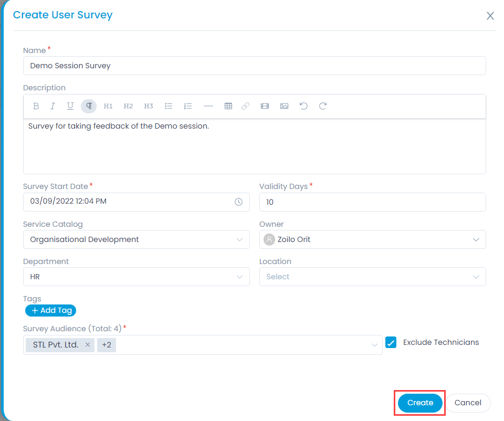Screen dimensions: 504x421
Task: Apply italic formatting to the description text
Action: tap(53, 106)
